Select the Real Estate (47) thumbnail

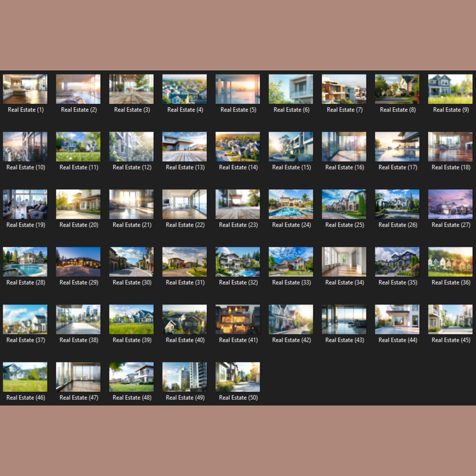click(x=78, y=377)
